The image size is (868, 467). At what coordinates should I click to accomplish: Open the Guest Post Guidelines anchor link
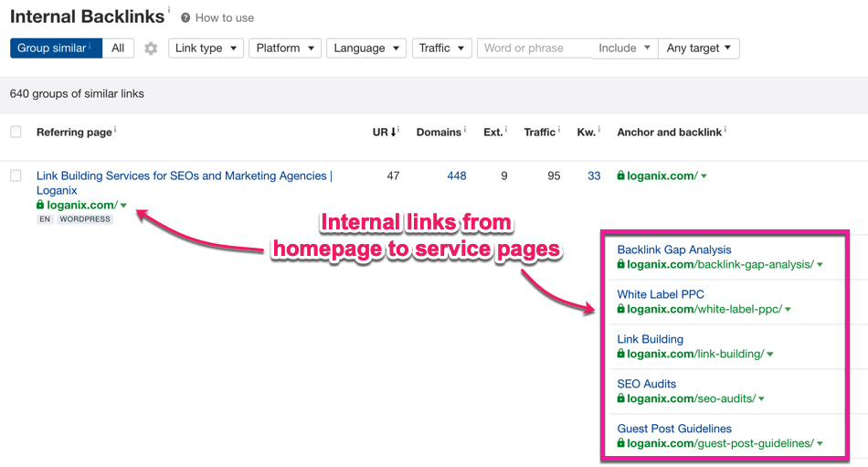pos(674,429)
